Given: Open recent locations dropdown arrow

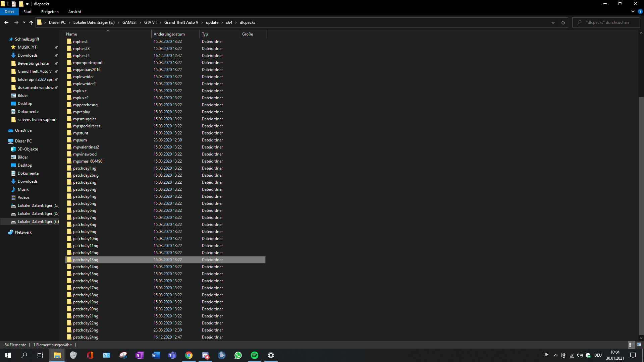Looking at the screenshot, I should [x=24, y=22].
